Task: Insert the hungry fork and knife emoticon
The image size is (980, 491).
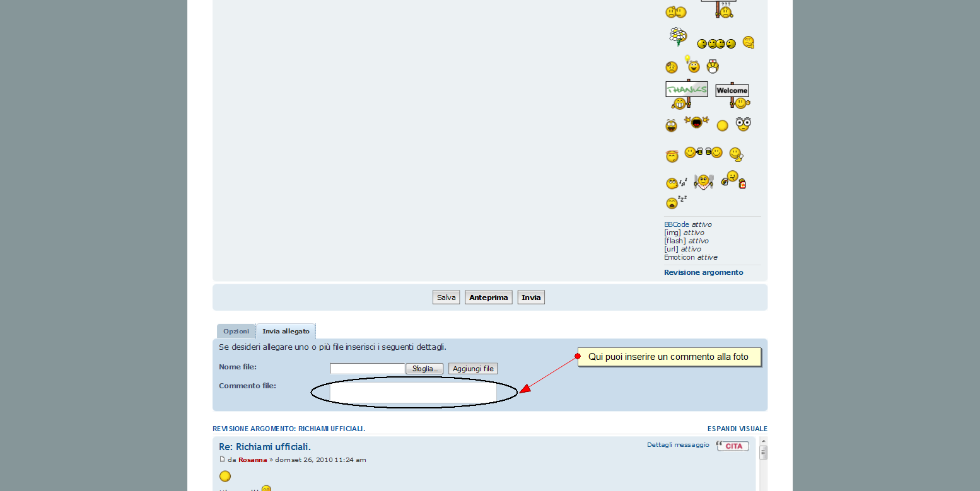Action: coord(703,182)
